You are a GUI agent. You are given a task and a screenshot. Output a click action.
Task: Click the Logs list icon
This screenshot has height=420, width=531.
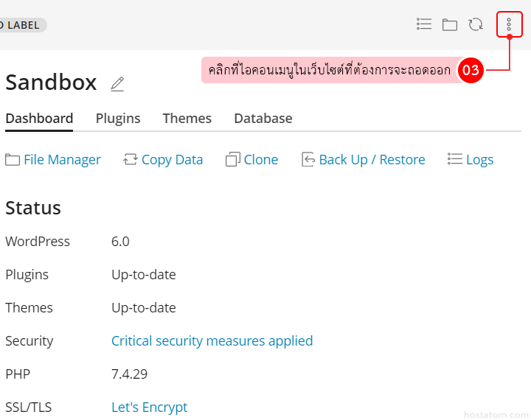click(x=455, y=159)
